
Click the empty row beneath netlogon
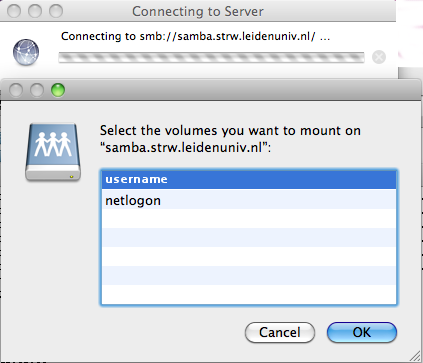pyautogui.click(x=249, y=218)
